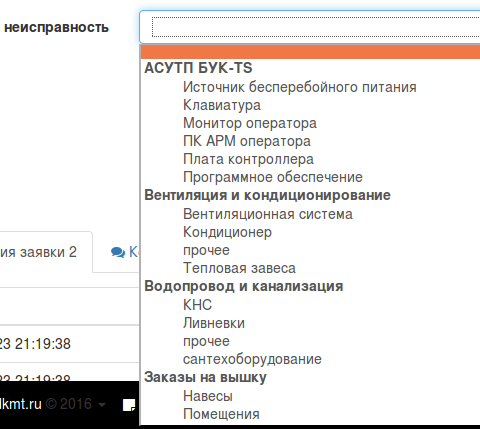
Task: Select the blank highlighted option
Action: pos(310,52)
